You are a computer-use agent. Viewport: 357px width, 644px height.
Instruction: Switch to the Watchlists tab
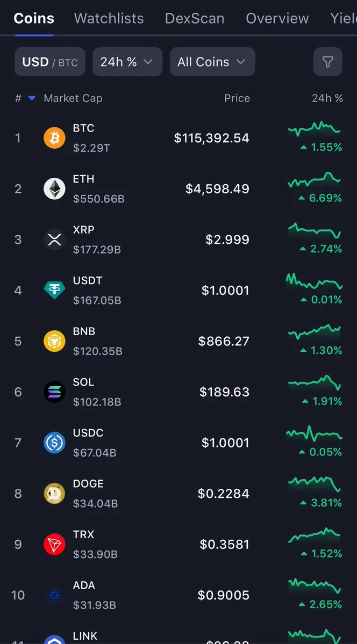click(x=109, y=18)
